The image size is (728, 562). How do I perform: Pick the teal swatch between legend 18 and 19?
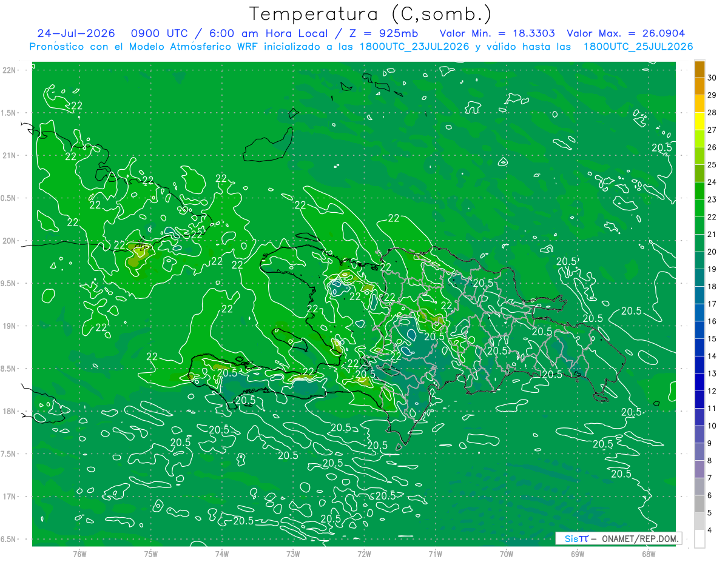(x=699, y=278)
